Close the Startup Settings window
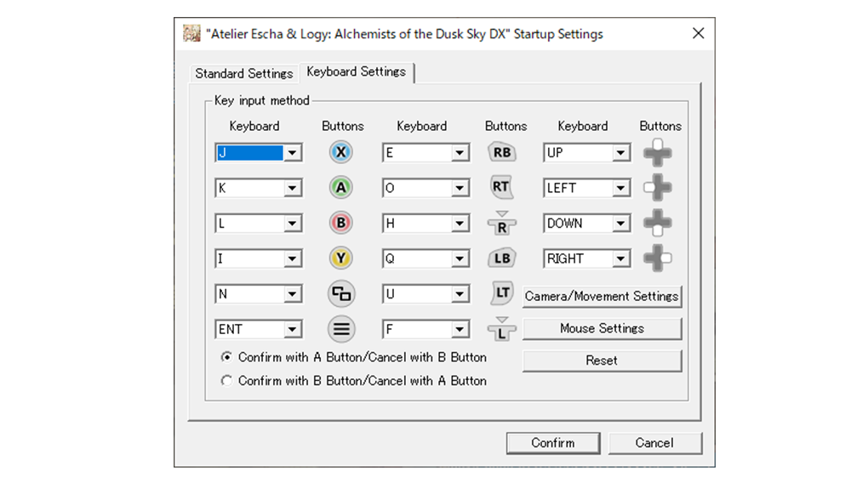Screen dimensions: 868x488 point(698,33)
